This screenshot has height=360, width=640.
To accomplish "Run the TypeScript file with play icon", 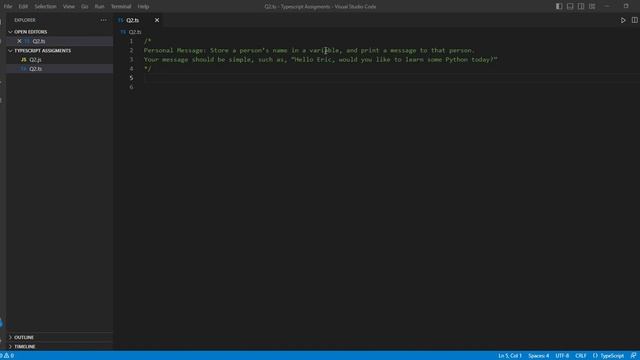I will pyautogui.click(x=623, y=20).
